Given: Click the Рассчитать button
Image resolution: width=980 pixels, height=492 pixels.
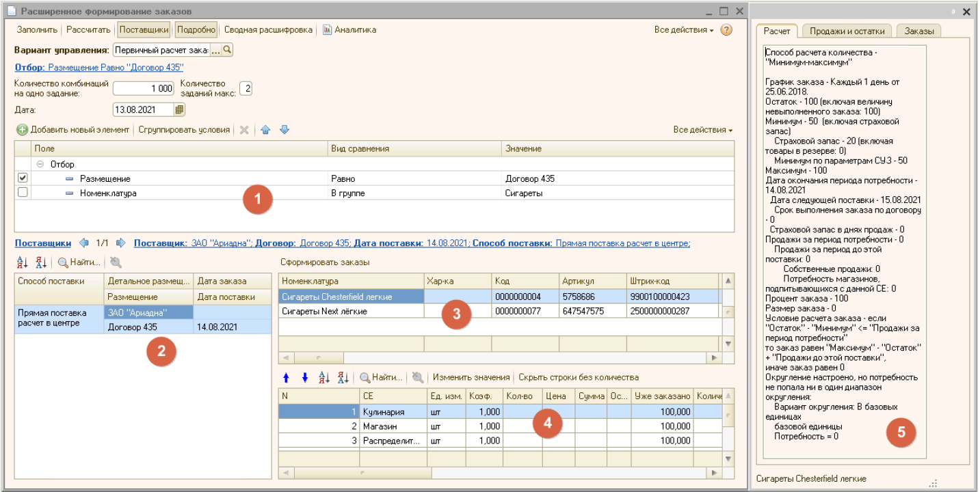Looking at the screenshot, I should (89, 30).
